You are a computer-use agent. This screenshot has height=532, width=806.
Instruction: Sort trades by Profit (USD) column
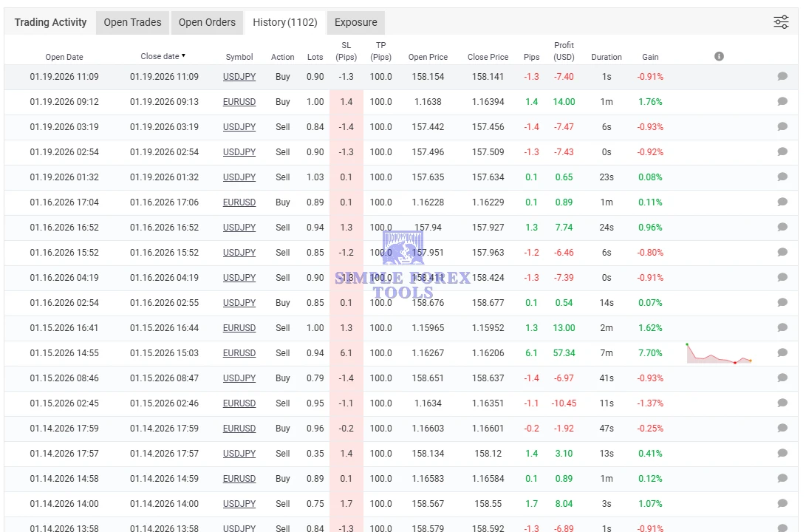click(x=564, y=51)
